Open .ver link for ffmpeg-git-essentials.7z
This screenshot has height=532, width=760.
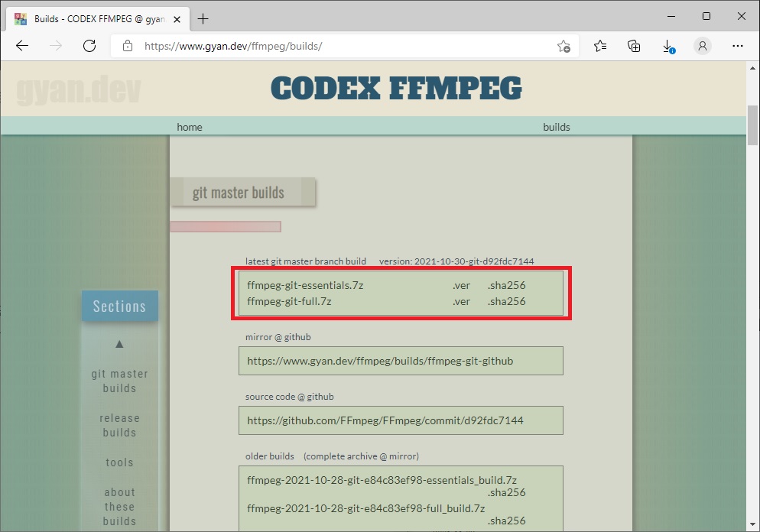pyautogui.click(x=462, y=286)
